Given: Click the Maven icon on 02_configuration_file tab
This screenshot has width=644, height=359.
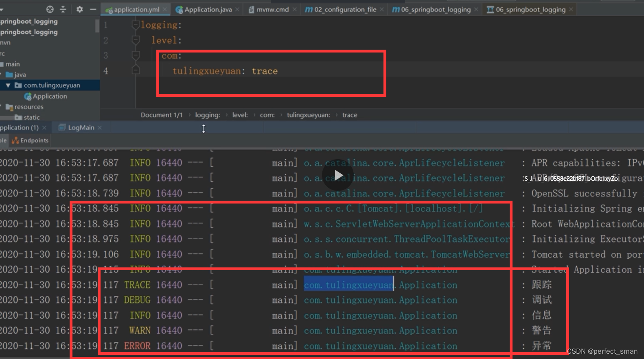Looking at the screenshot, I should tap(309, 9).
